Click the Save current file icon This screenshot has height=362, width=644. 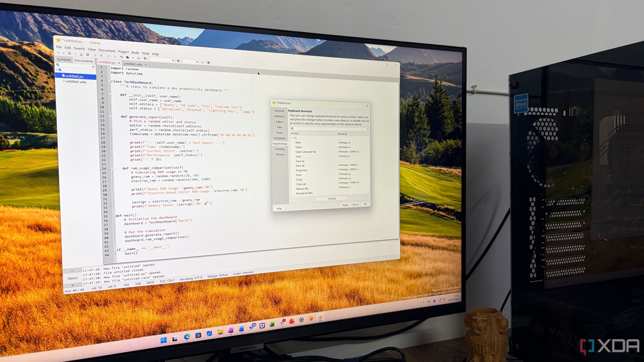pos(82,54)
